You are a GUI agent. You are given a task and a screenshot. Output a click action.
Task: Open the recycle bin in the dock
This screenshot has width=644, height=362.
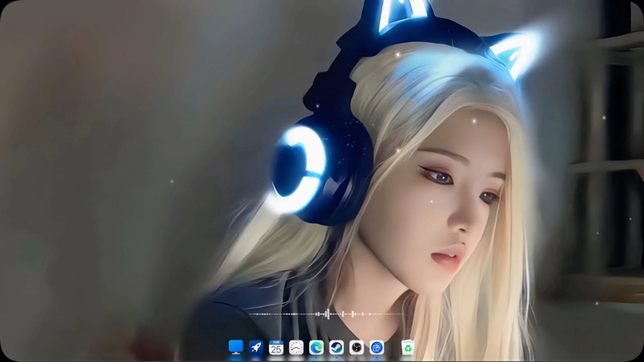tap(408, 348)
